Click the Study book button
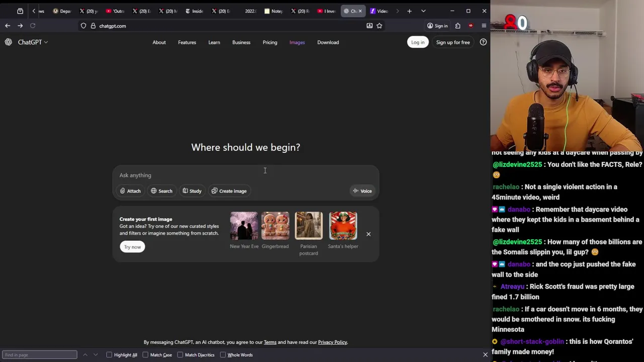 tap(192, 191)
